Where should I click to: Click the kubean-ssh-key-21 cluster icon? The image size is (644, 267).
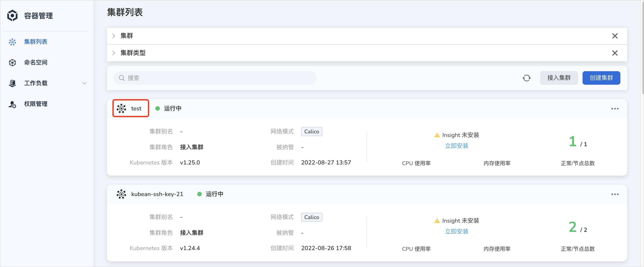pyautogui.click(x=121, y=194)
